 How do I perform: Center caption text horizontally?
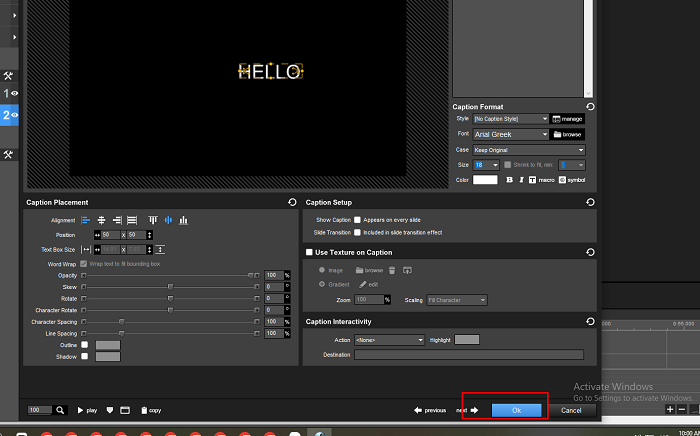pyautogui.click(x=101, y=220)
